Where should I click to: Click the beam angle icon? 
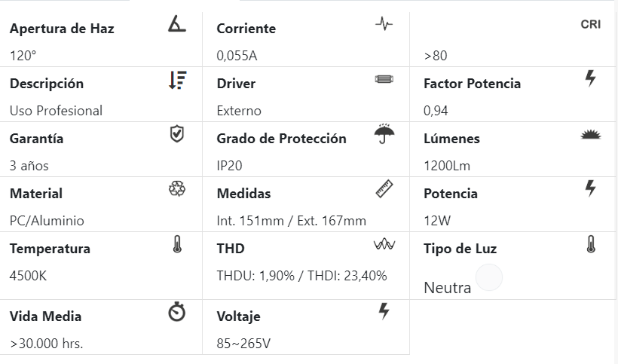click(176, 24)
